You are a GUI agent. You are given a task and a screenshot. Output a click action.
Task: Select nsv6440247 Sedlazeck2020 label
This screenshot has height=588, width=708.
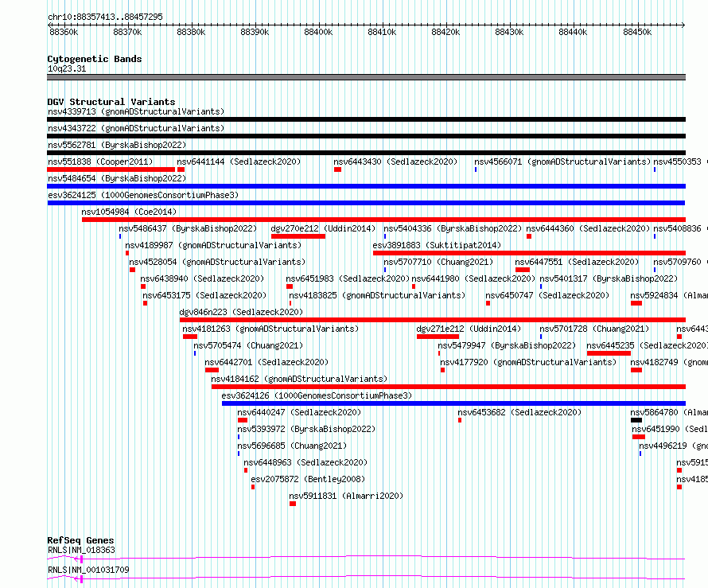299,412
